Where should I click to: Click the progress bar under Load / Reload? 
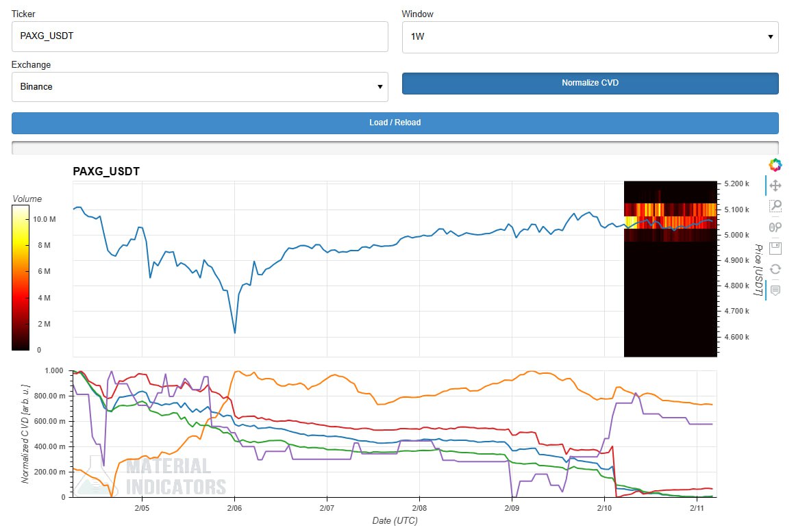pos(395,147)
